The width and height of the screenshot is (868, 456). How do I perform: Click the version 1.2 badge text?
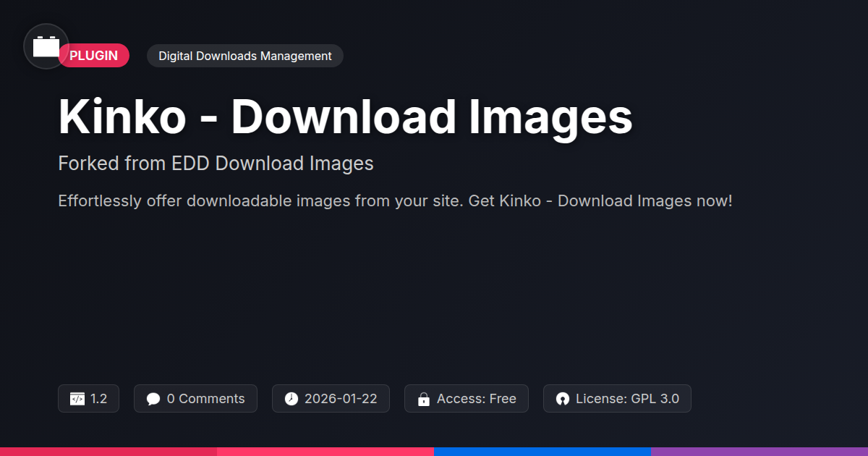click(x=99, y=399)
